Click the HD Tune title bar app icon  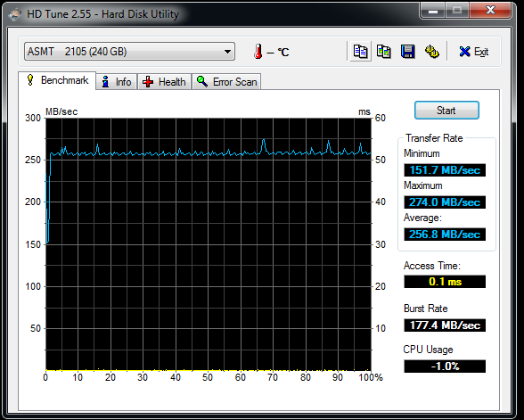tap(15, 14)
